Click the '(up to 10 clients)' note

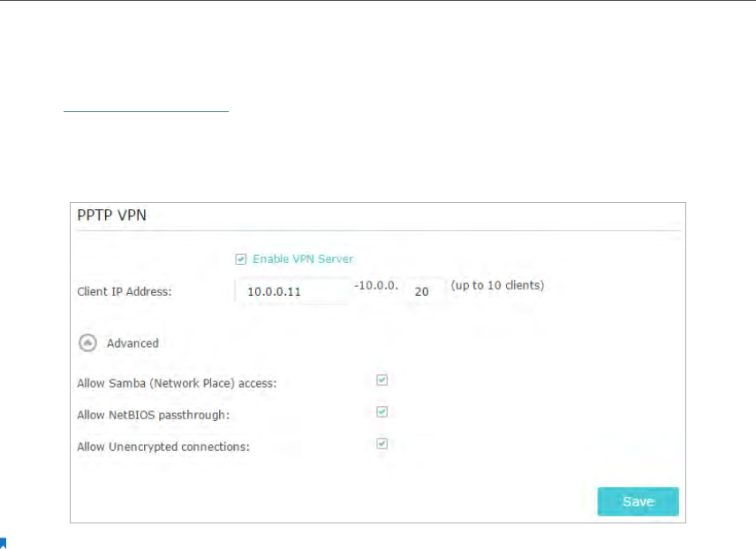tap(497, 285)
